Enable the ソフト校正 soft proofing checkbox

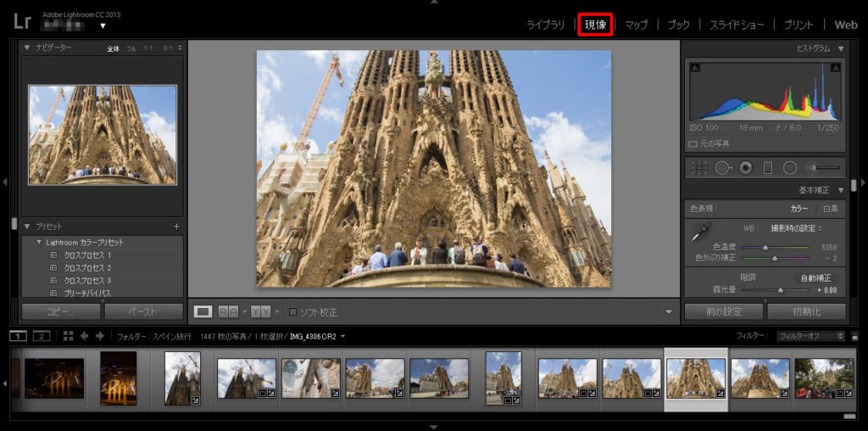[293, 311]
